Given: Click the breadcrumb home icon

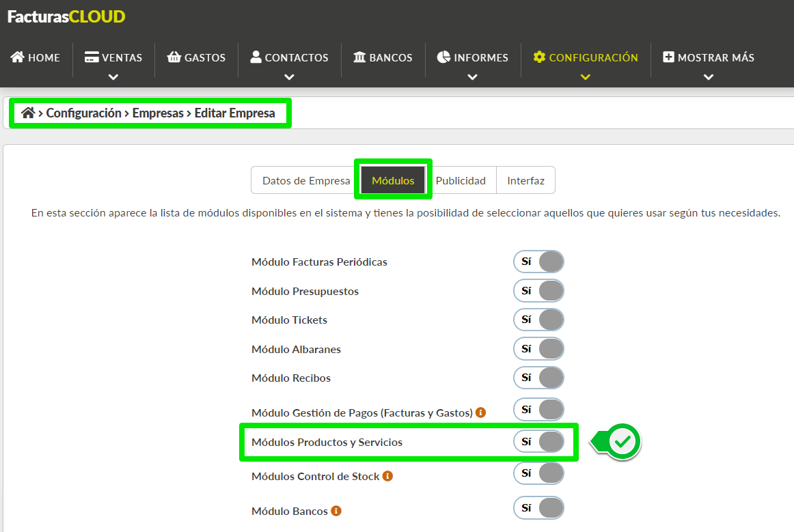Looking at the screenshot, I should tap(28, 113).
